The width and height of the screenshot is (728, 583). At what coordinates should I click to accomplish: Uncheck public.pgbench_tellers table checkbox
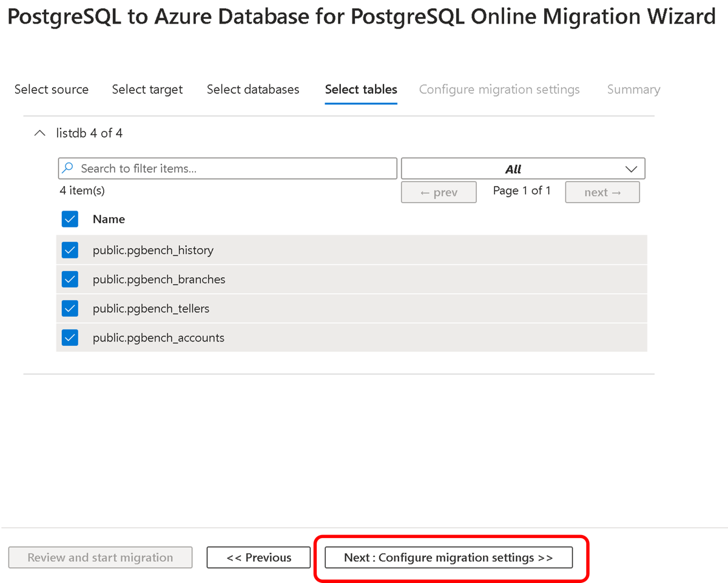[70, 308]
